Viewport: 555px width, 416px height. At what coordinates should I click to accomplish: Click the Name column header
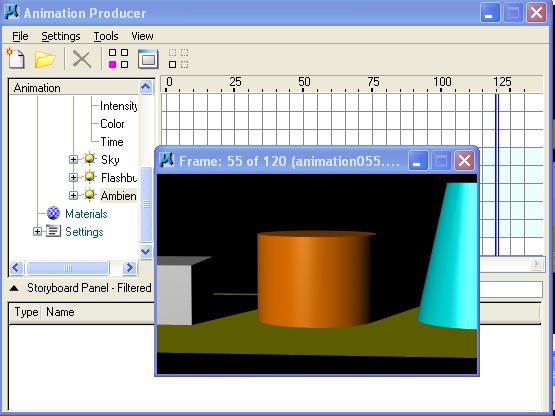[60, 312]
